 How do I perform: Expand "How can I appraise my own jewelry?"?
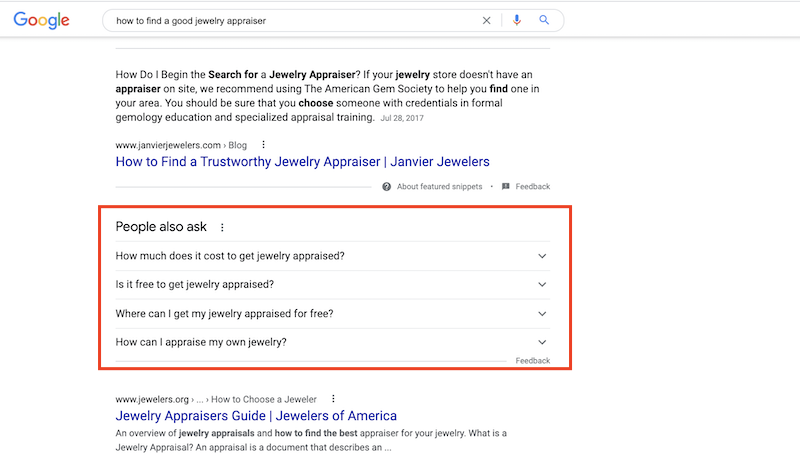[542, 343]
